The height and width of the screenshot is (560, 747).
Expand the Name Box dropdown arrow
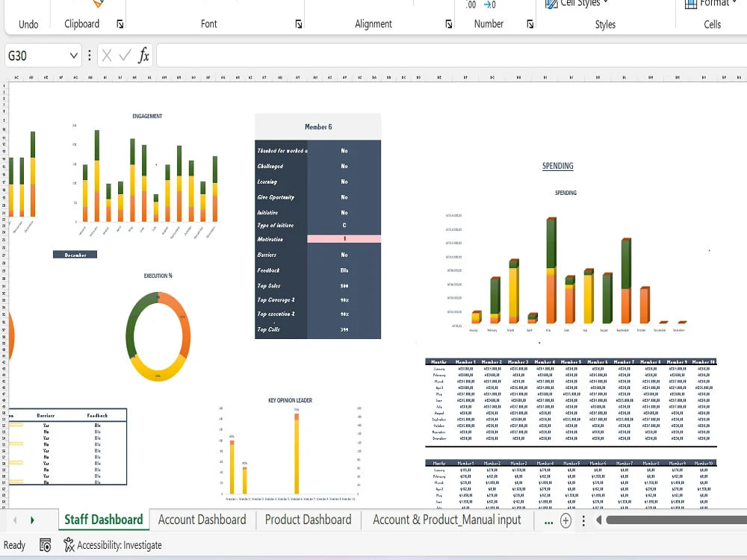(x=74, y=56)
